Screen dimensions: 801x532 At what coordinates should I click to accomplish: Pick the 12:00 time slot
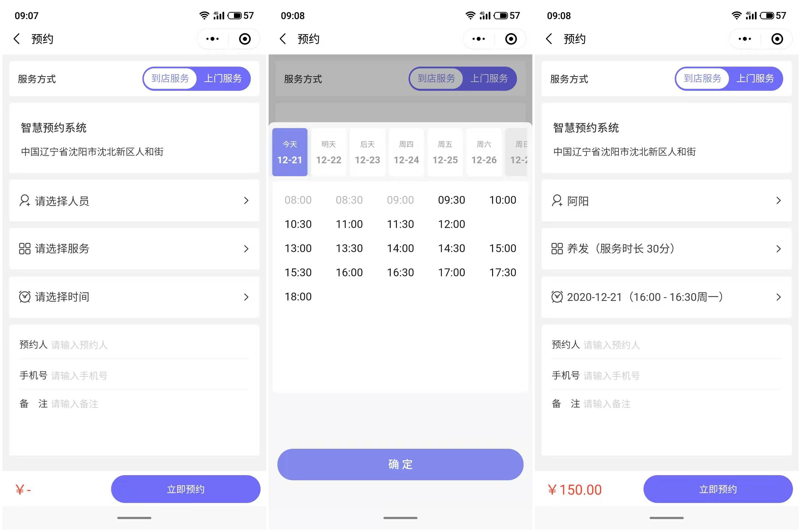coord(452,224)
